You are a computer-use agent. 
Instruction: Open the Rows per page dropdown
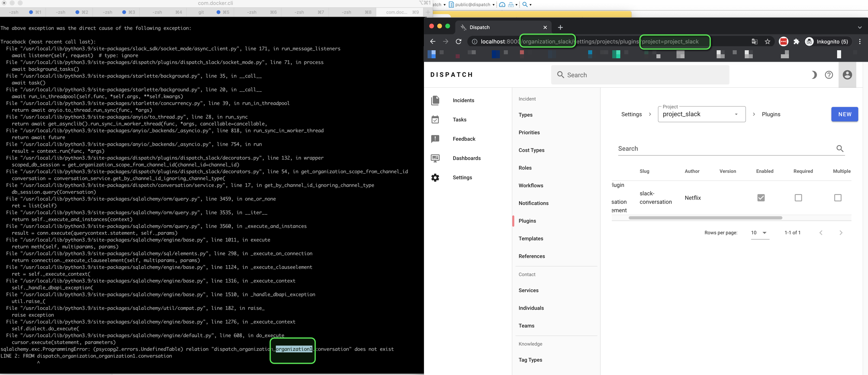(760, 233)
